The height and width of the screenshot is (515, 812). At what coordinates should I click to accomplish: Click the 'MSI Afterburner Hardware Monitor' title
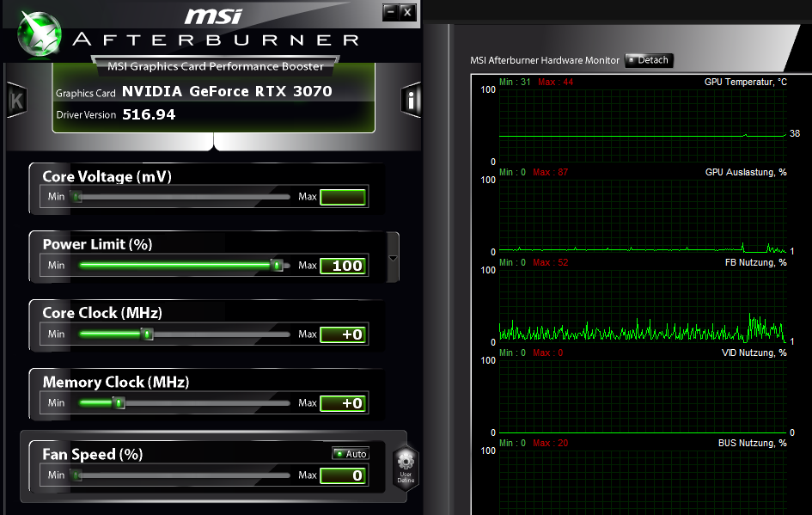point(544,60)
